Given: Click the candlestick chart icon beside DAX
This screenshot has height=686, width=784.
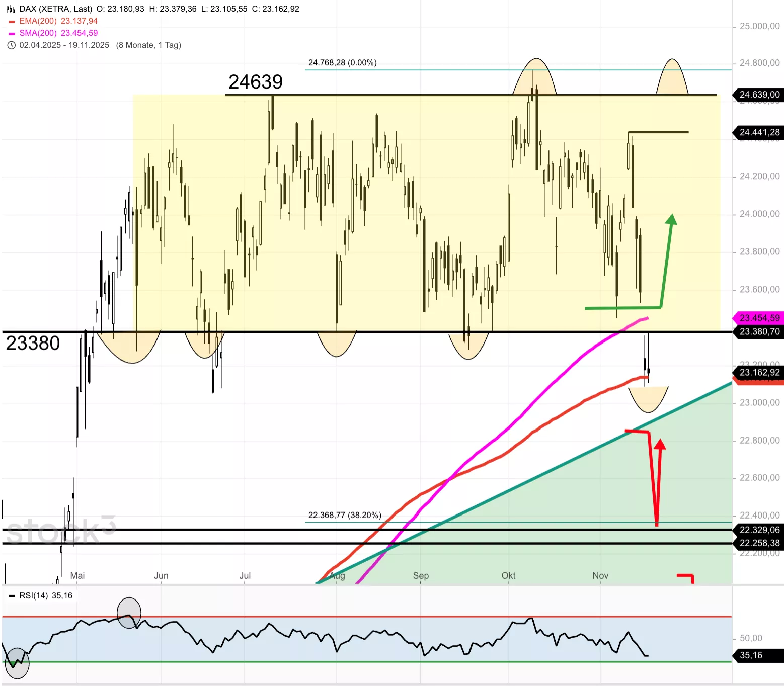Looking at the screenshot, I should [11, 9].
